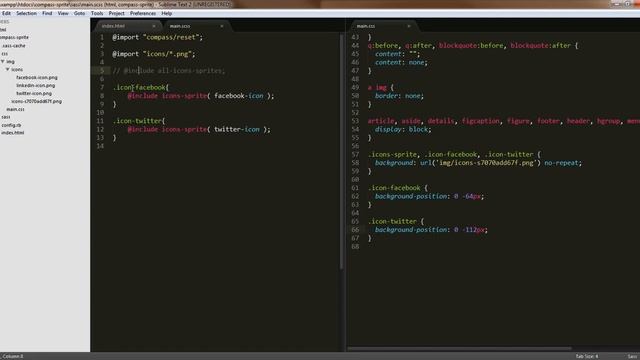This screenshot has height=360, width=640.
Task: Collapse the img folder in sidebar
Action: tap(3, 62)
